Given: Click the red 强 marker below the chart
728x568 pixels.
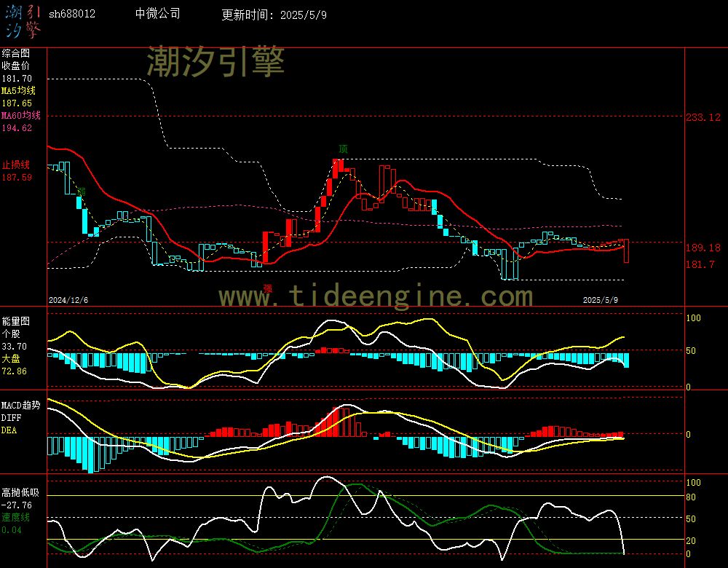Looking at the screenshot, I should click(268, 288).
